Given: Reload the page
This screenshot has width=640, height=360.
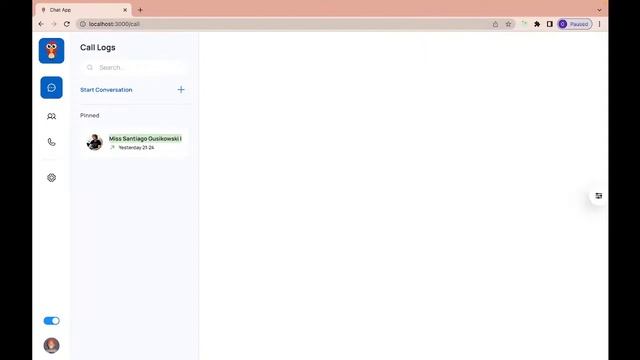Looking at the screenshot, I should coord(67,24).
